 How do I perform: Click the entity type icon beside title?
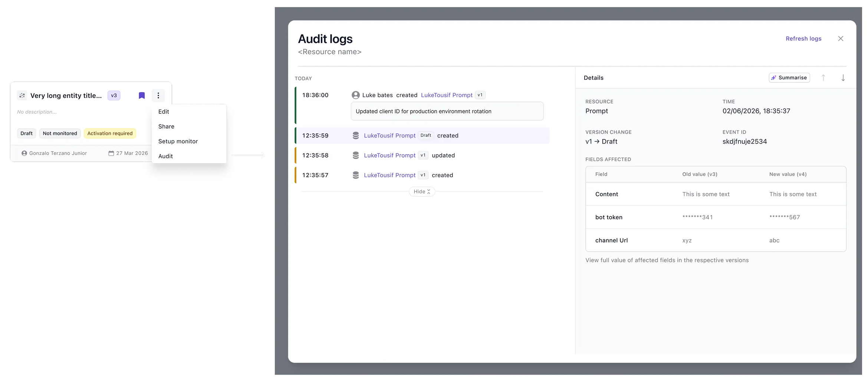point(22,96)
